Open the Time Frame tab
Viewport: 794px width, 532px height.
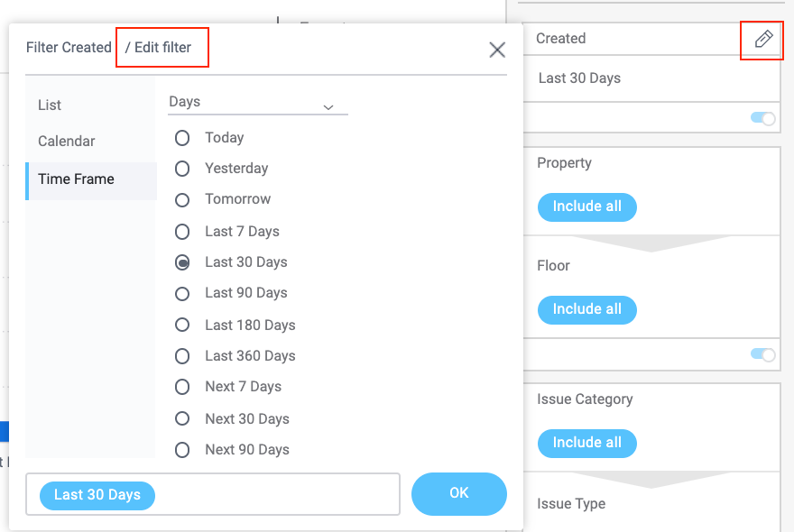76,179
